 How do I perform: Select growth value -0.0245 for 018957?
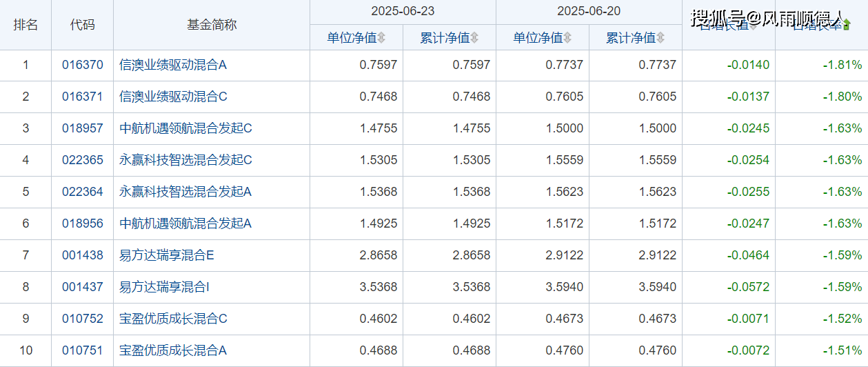click(748, 128)
